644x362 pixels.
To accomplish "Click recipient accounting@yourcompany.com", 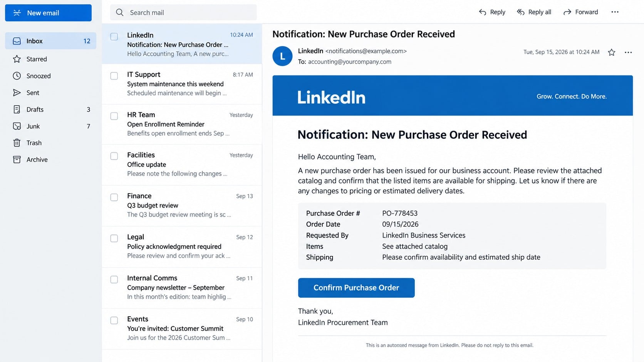I will pos(349,62).
